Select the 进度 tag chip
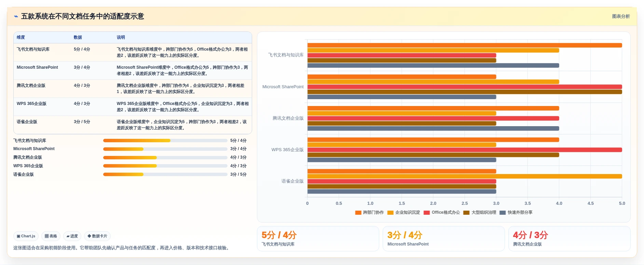The height and width of the screenshot is (265, 644). 72,236
